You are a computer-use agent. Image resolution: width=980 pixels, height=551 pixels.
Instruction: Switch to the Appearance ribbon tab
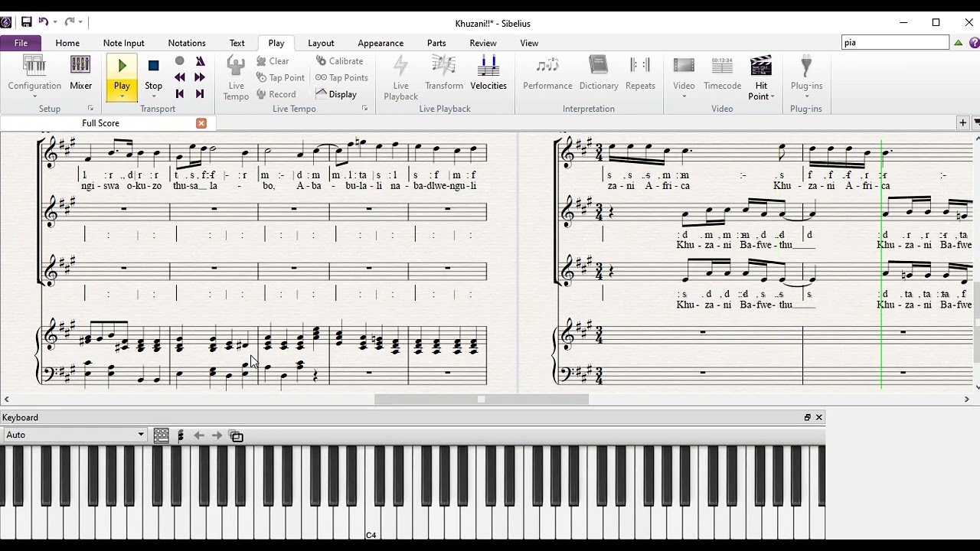click(381, 43)
